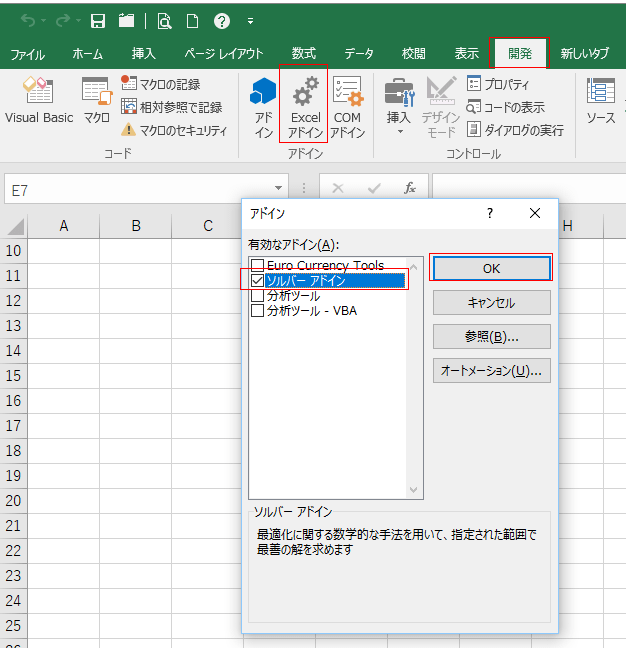The width and height of the screenshot is (626, 648).
Task: Open マクロのセキュリティ settings
Action: [x=174, y=130]
